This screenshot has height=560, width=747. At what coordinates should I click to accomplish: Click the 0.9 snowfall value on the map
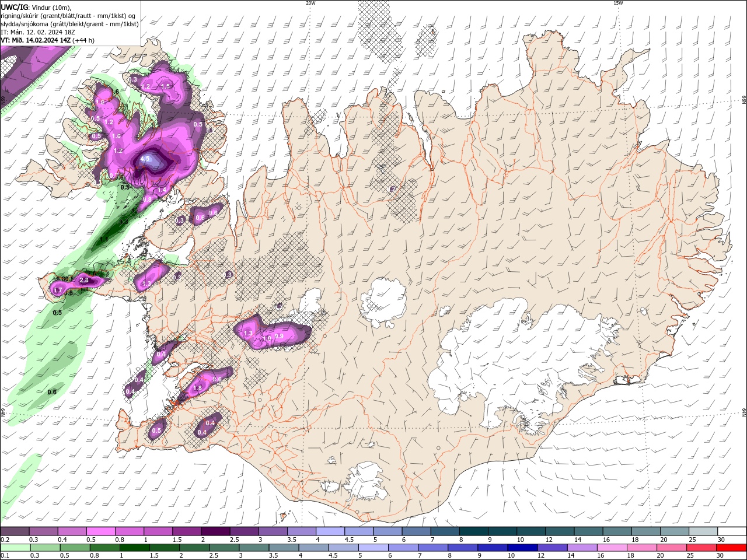(x=279, y=336)
